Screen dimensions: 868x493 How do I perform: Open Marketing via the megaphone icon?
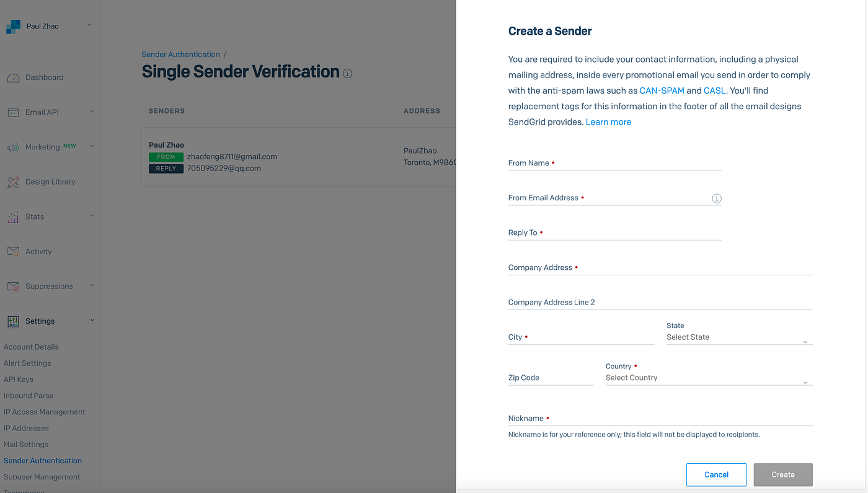[14, 146]
